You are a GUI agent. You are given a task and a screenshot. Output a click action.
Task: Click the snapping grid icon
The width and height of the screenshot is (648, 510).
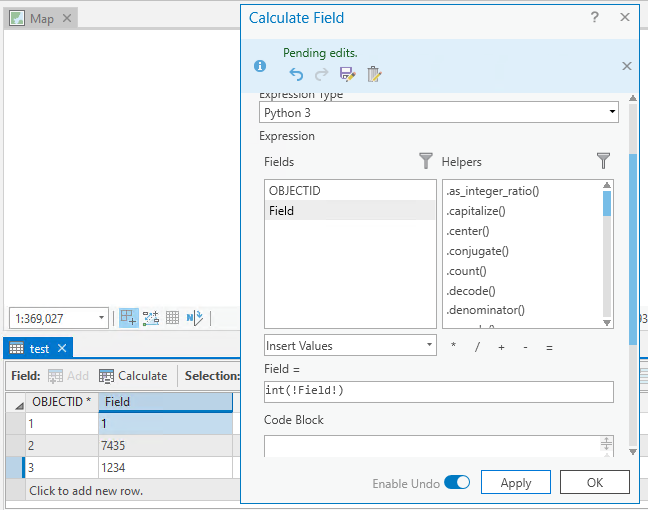pos(172,318)
